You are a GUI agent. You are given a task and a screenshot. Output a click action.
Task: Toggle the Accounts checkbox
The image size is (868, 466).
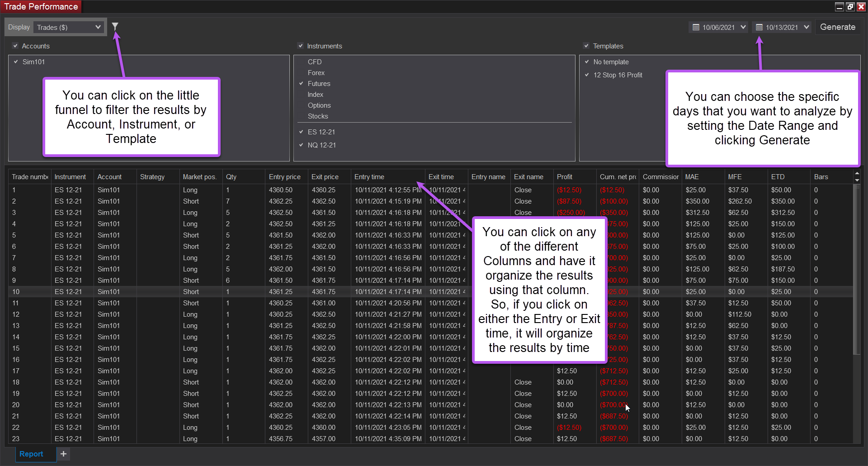[x=15, y=46]
